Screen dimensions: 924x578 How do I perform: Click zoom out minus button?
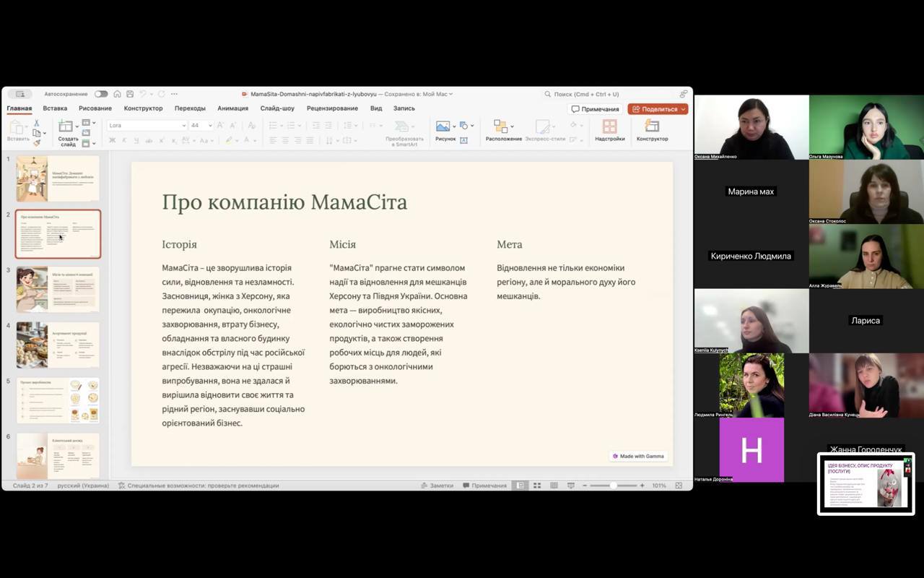click(x=585, y=486)
